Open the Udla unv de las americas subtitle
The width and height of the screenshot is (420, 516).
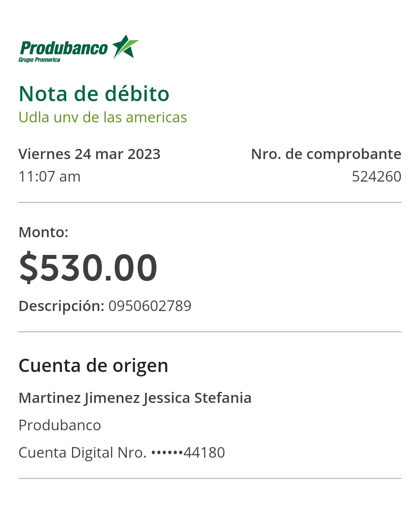coord(103,118)
